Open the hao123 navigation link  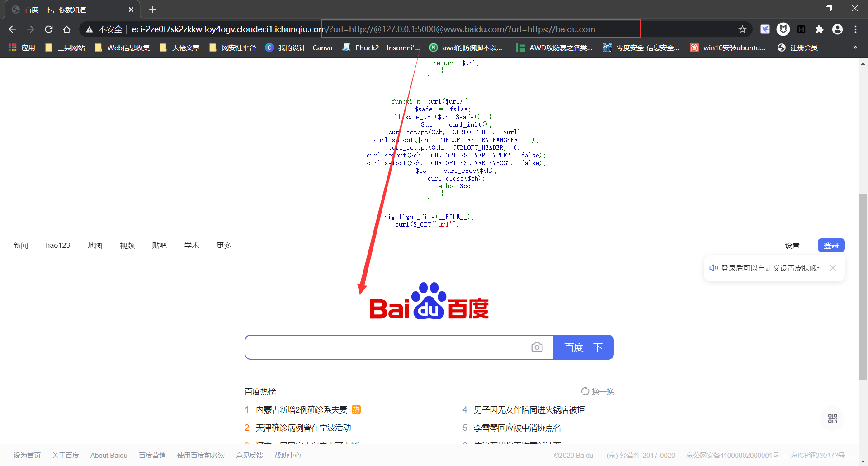click(x=58, y=245)
